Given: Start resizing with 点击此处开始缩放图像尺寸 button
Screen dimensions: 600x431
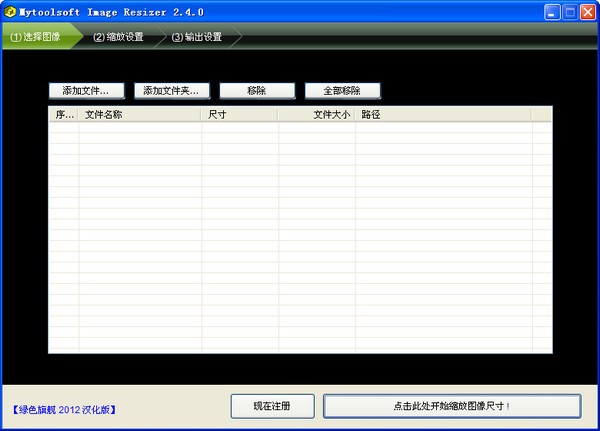Looking at the screenshot, I should pos(452,406).
